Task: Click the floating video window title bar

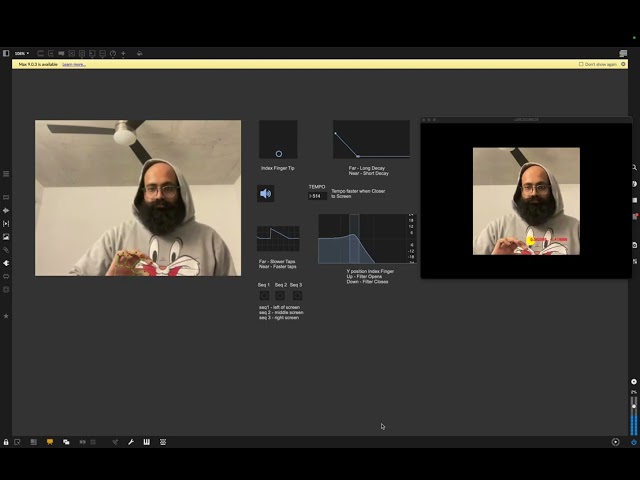Action: pyautogui.click(x=526, y=120)
